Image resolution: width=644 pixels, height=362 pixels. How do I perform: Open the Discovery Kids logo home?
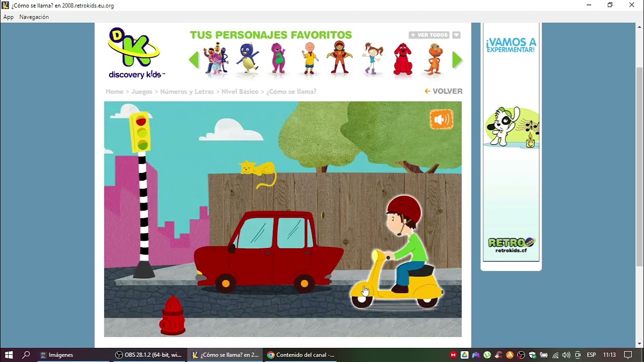[x=135, y=53]
